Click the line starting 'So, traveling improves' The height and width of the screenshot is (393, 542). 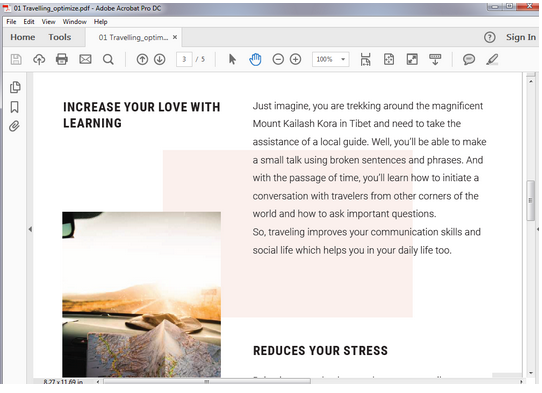tap(366, 232)
